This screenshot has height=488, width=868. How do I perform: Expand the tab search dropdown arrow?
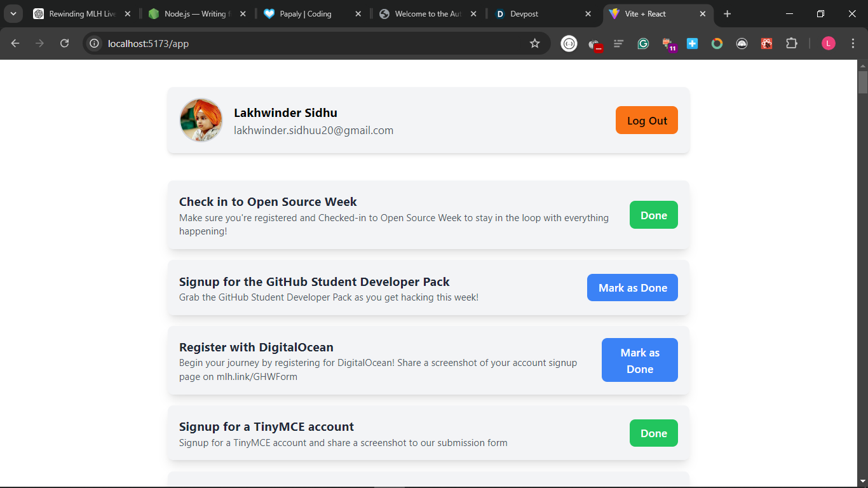(x=13, y=14)
